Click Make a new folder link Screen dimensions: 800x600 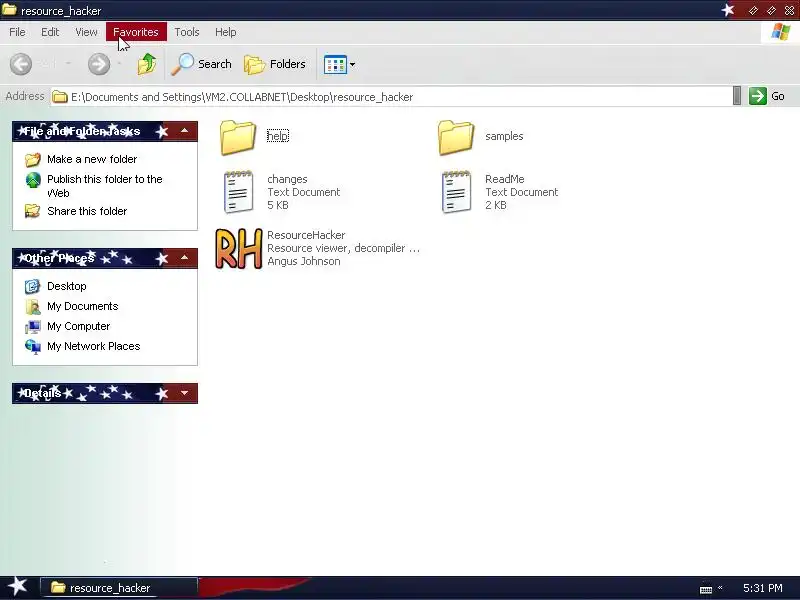(92, 159)
